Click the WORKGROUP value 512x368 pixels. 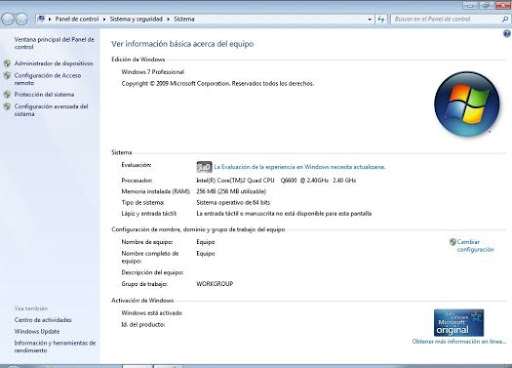(215, 284)
